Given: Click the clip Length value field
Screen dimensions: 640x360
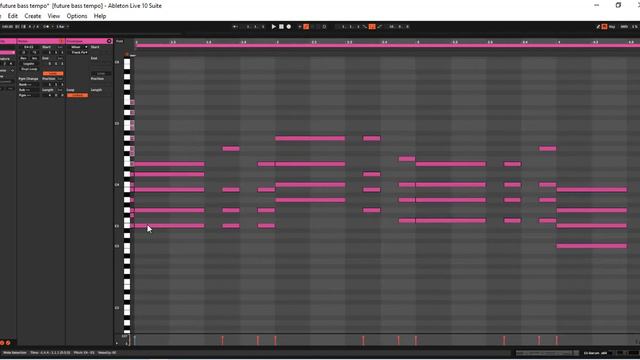Looking at the screenshot, I should pyautogui.click(x=53, y=95).
